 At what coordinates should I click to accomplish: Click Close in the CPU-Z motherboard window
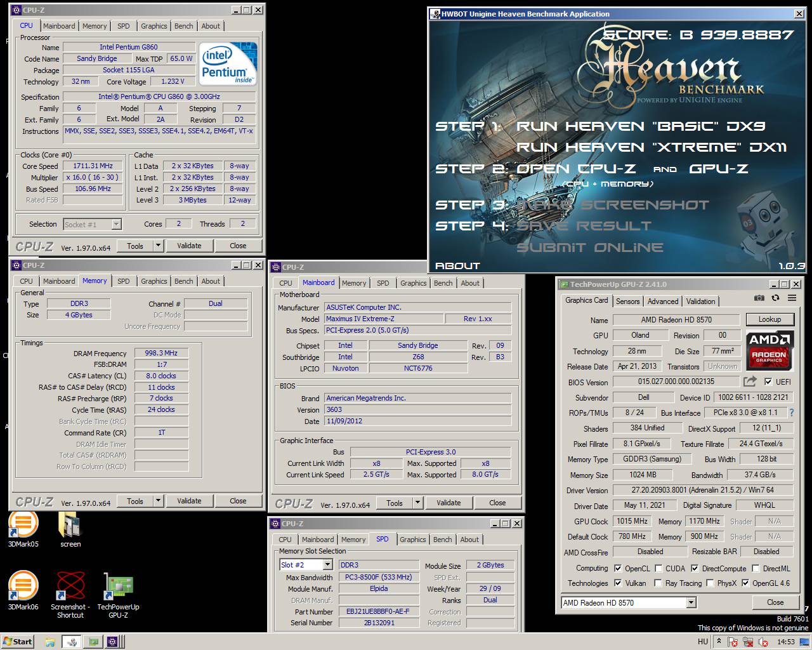pos(497,503)
